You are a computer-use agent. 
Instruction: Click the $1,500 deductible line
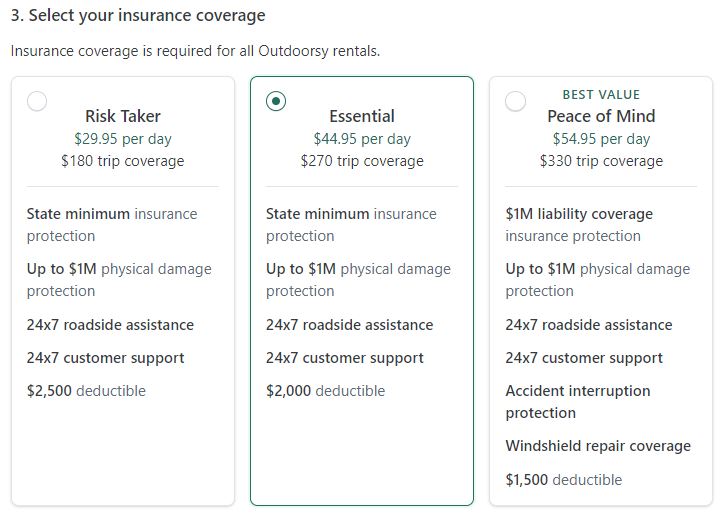564,480
